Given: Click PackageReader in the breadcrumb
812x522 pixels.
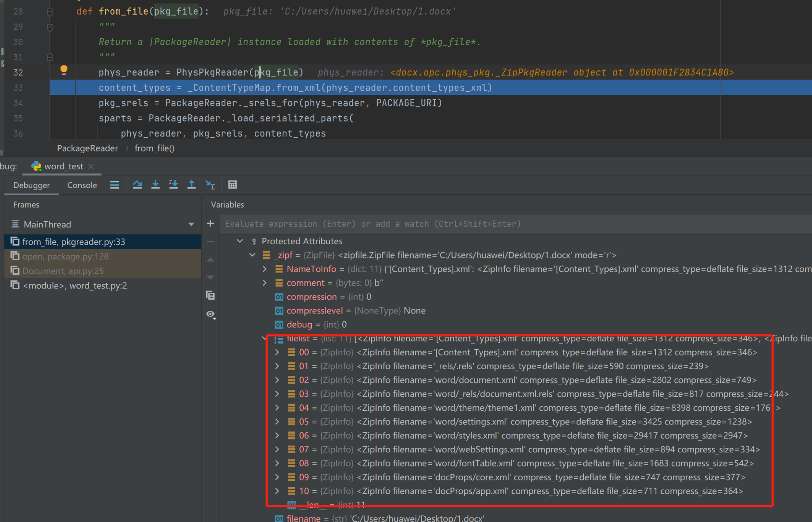Looking at the screenshot, I should click(x=87, y=148).
